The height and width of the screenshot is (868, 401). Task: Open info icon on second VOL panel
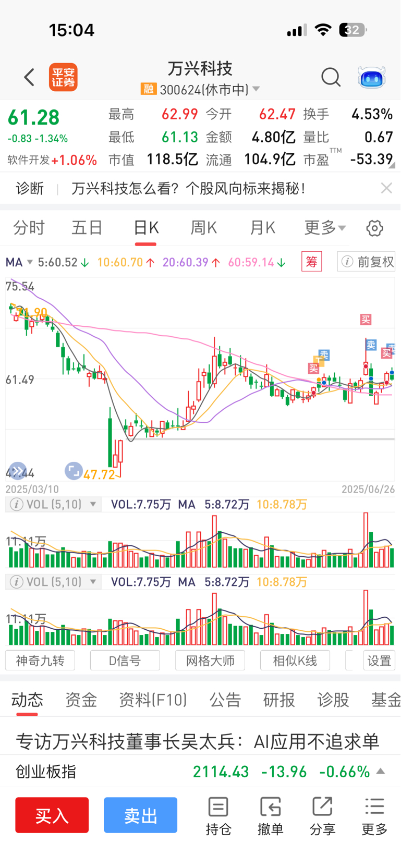pyautogui.click(x=17, y=582)
